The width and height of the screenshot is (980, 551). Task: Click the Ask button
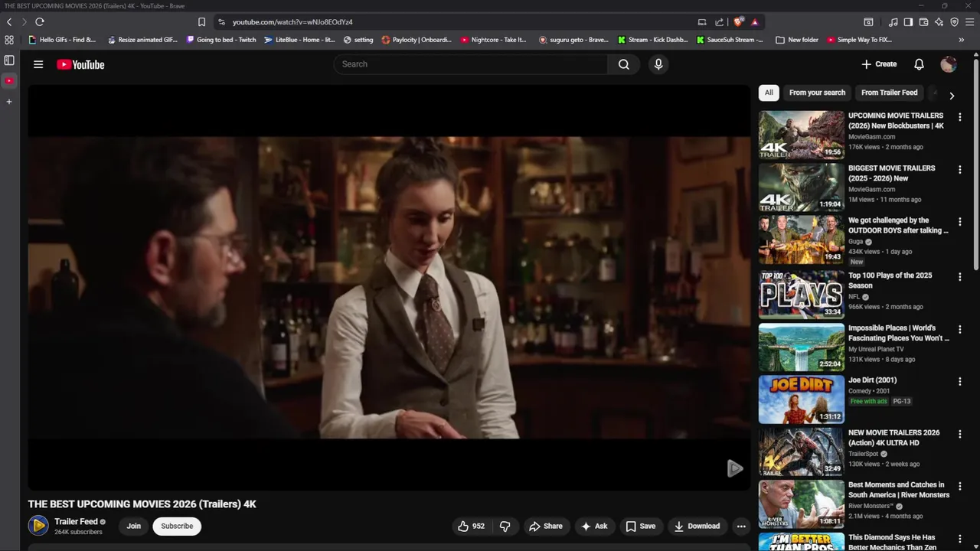coord(594,526)
